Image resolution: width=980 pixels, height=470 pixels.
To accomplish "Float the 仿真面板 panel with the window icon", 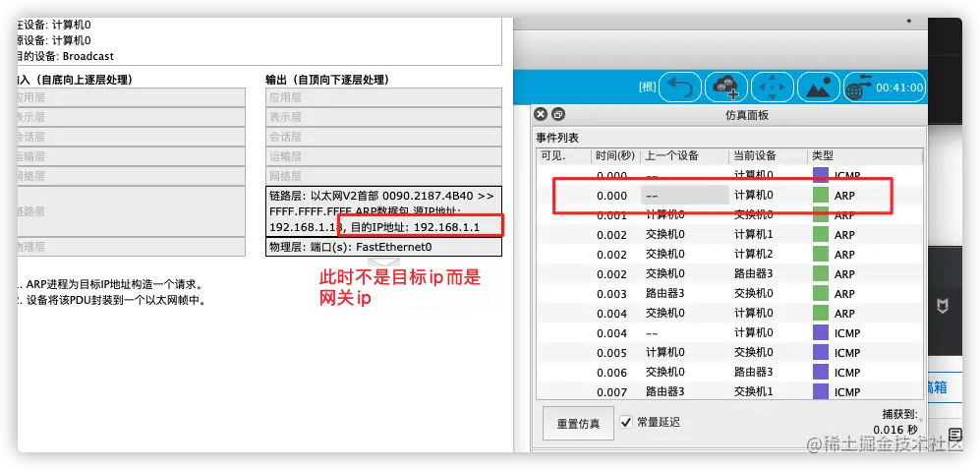I will click(x=558, y=114).
